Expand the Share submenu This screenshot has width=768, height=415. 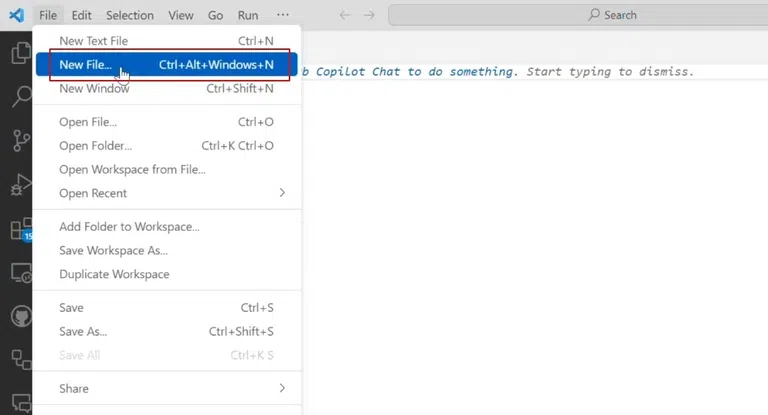166,388
